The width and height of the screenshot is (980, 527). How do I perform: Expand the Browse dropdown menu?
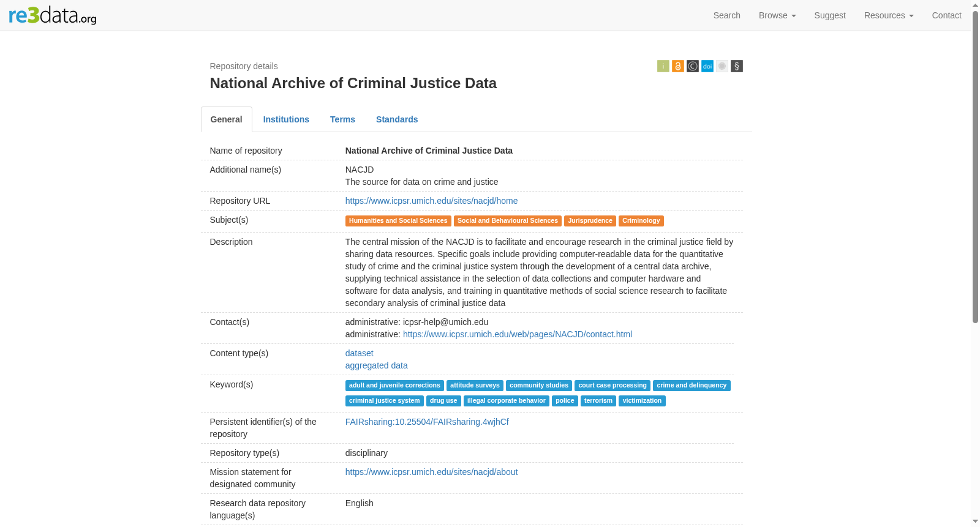(777, 15)
